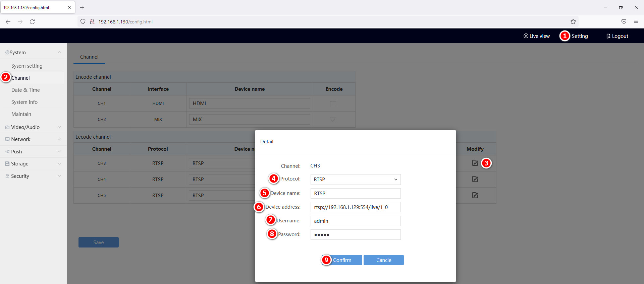Select Date & Time in the sidebar

tap(25, 90)
